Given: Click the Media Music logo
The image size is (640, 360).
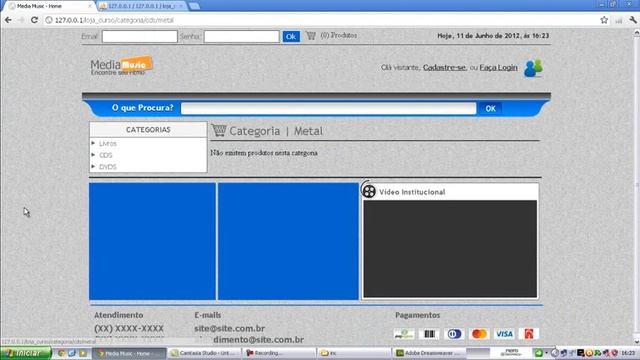Looking at the screenshot, I should pos(121,66).
